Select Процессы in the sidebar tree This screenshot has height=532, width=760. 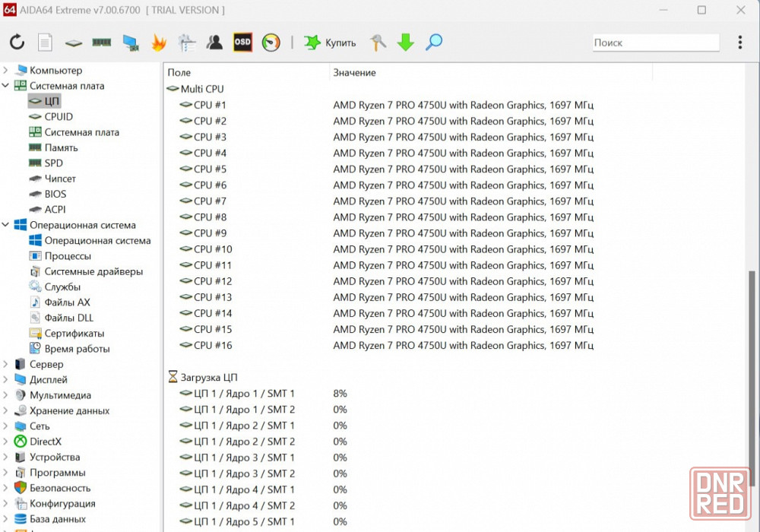coord(68,256)
